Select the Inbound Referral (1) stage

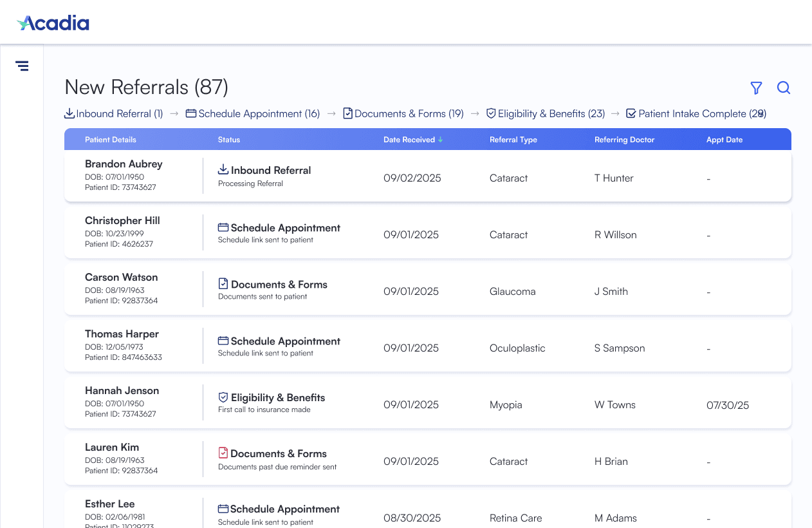(114, 114)
